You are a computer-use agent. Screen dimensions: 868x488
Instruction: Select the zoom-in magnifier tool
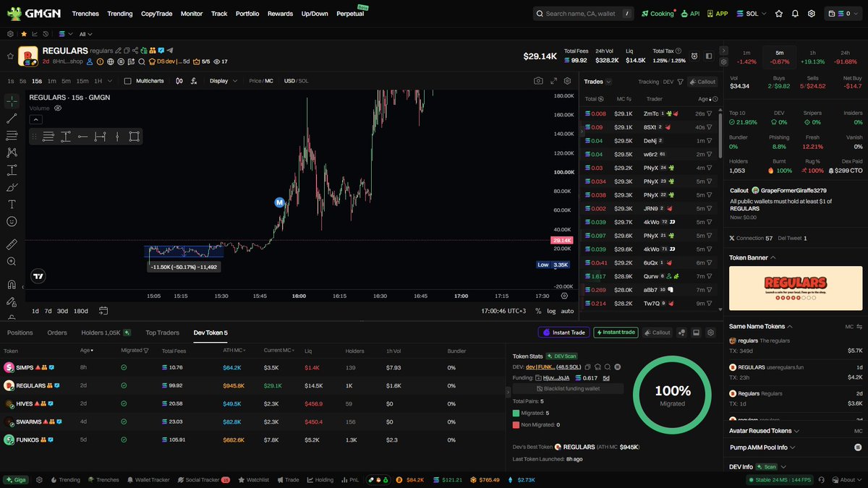(12, 262)
